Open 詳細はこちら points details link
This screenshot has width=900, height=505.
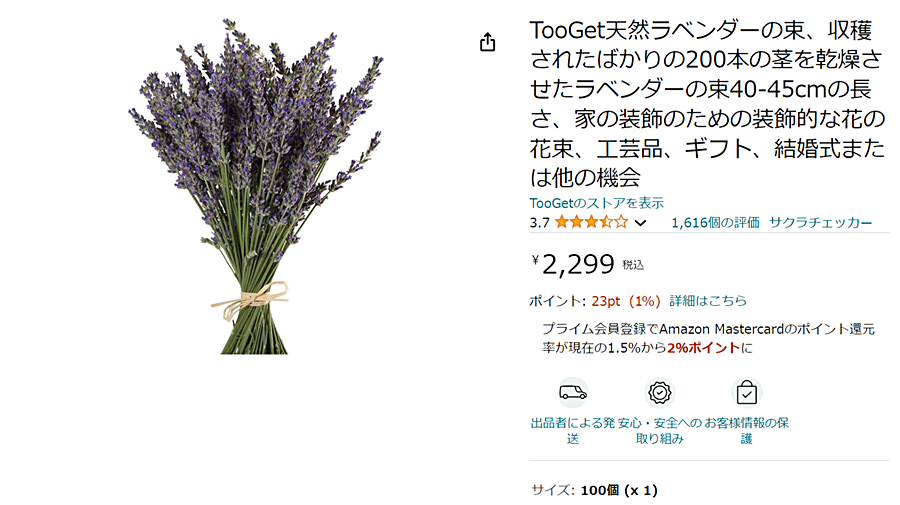(x=708, y=301)
